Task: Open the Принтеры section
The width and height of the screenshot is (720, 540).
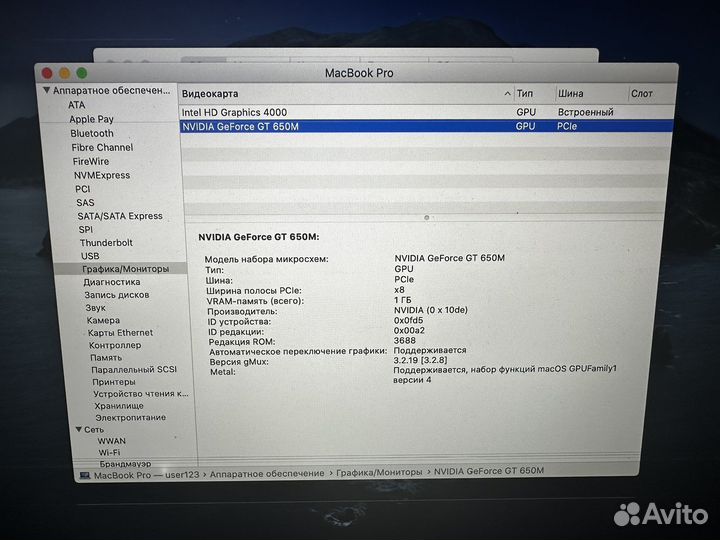Action: pos(114,382)
